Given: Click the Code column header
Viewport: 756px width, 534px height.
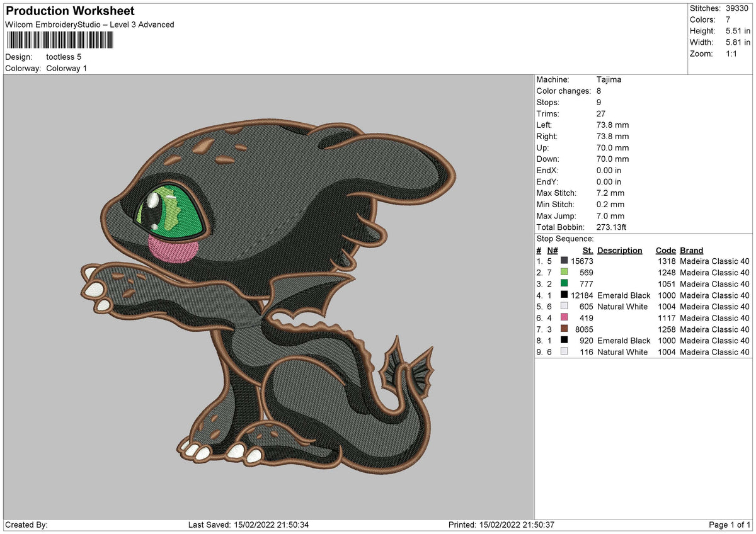Looking at the screenshot, I should (x=665, y=250).
